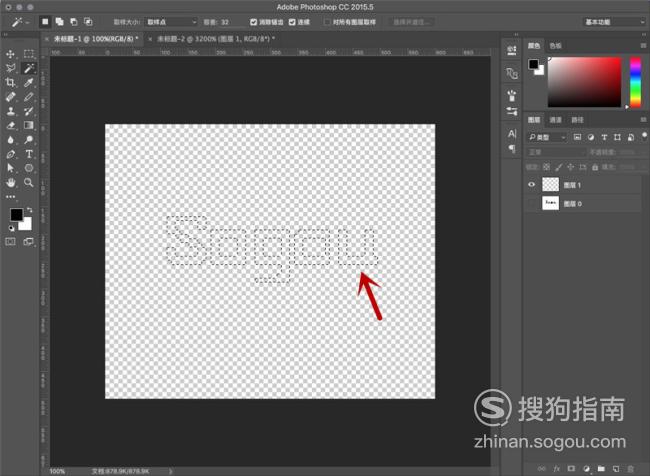Switch to the Paths panel tab
The width and height of the screenshot is (650, 476).
point(577,120)
